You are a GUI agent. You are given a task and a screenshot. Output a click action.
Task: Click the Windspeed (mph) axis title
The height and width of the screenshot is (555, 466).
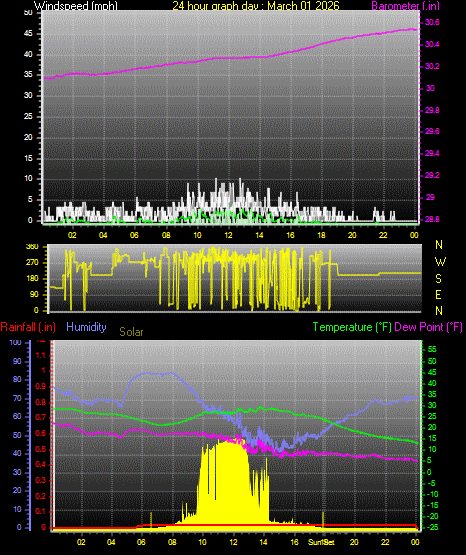point(76,6)
